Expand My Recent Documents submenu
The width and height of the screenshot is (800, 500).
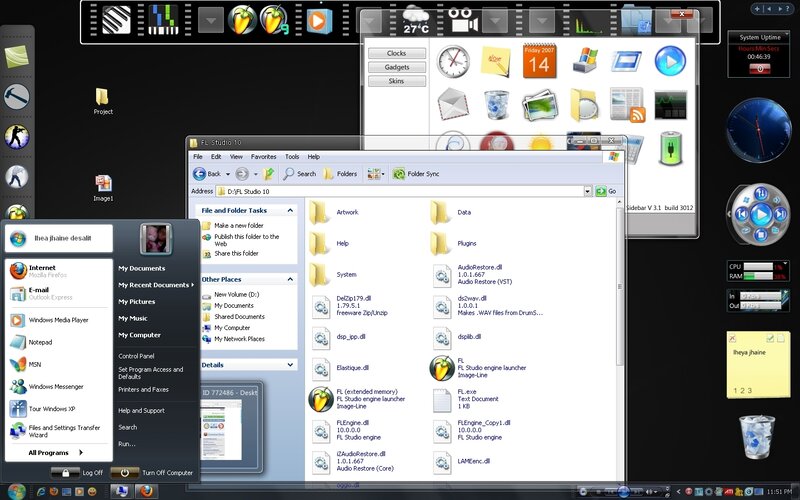click(156, 285)
